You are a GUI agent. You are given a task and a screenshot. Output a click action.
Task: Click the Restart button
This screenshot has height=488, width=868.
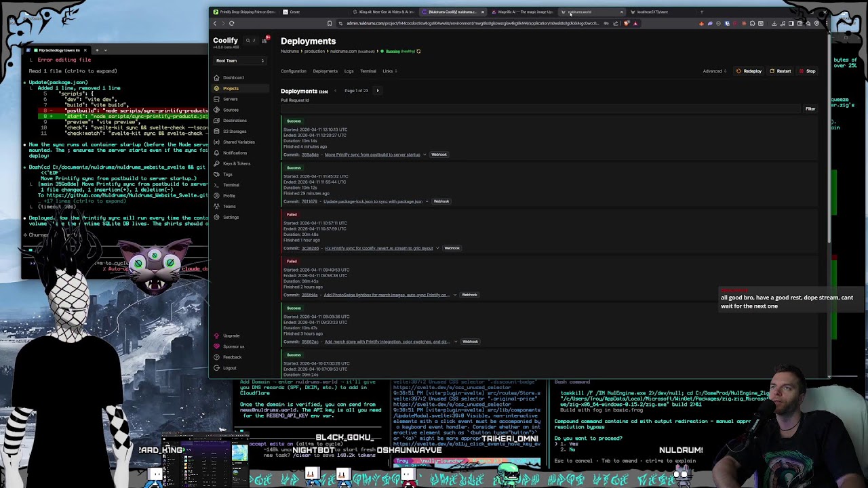(780, 71)
